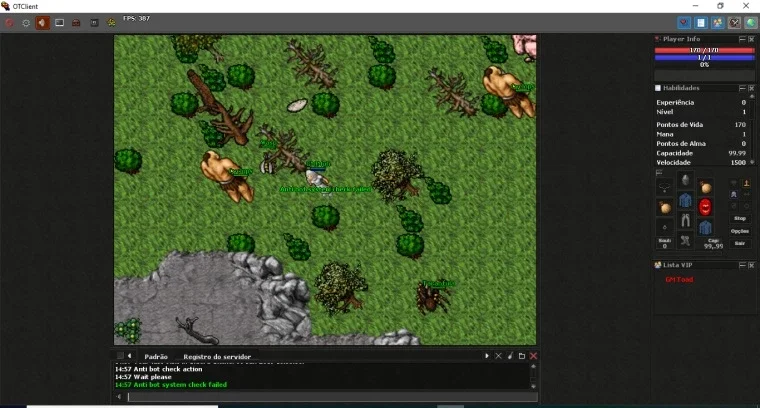
Task: Click the boots slot in inventory
Action: tap(685, 240)
